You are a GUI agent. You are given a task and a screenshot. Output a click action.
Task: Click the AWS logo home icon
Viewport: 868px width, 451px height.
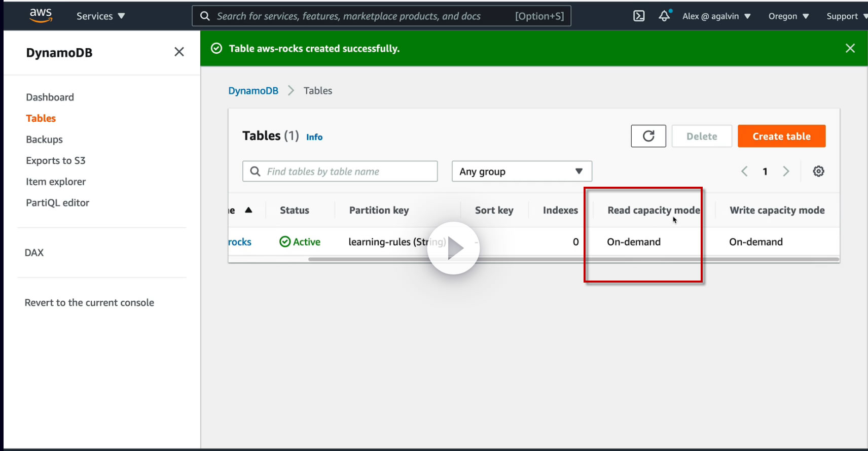(x=41, y=16)
